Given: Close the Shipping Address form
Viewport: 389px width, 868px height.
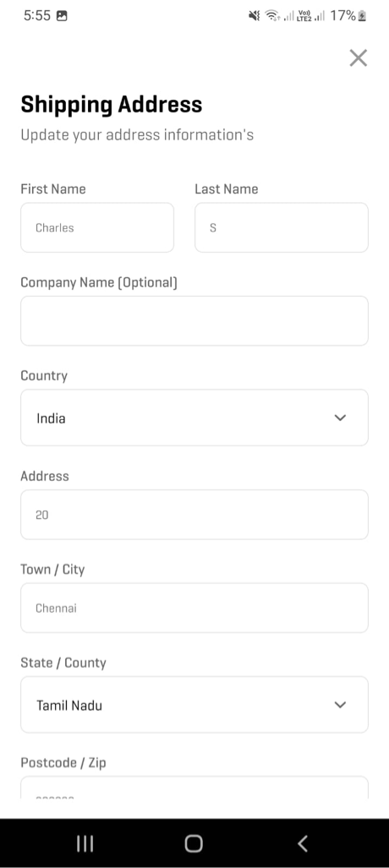Looking at the screenshot, I should (358, 57).
